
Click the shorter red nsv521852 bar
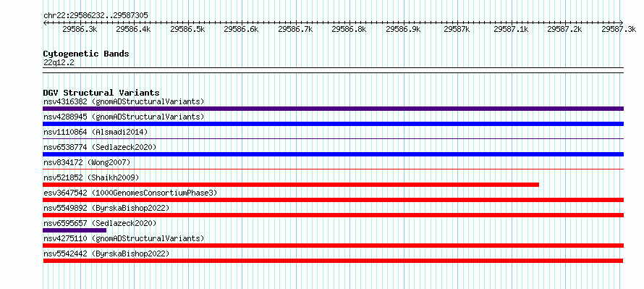tap(291, 185)
